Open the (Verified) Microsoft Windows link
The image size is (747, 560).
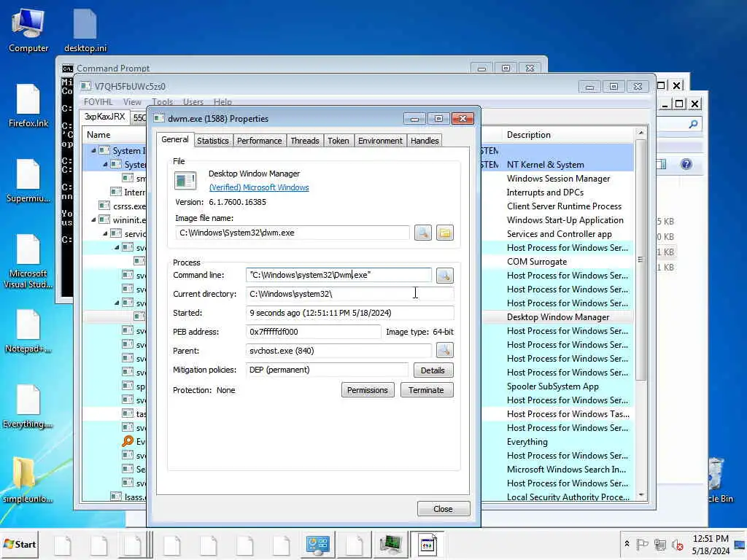[259, 187]
